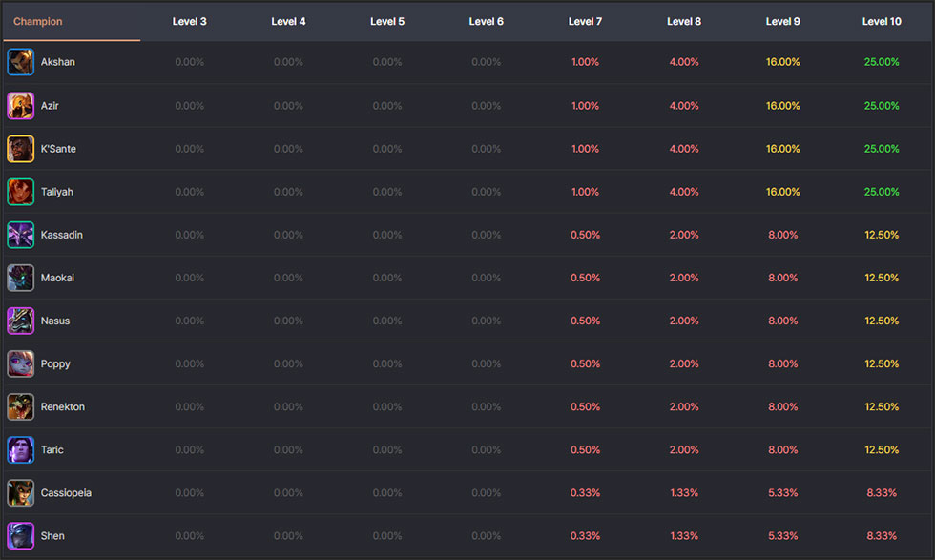
Task: Click the Azir champion portrait icon
Action: [20, 105]
